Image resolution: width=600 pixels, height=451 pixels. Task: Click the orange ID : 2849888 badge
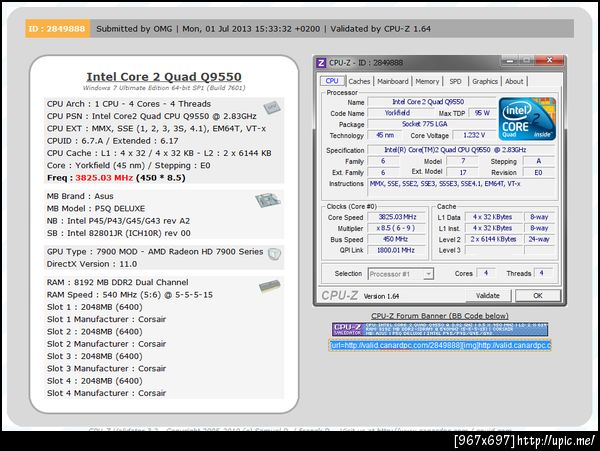(58, 29)
